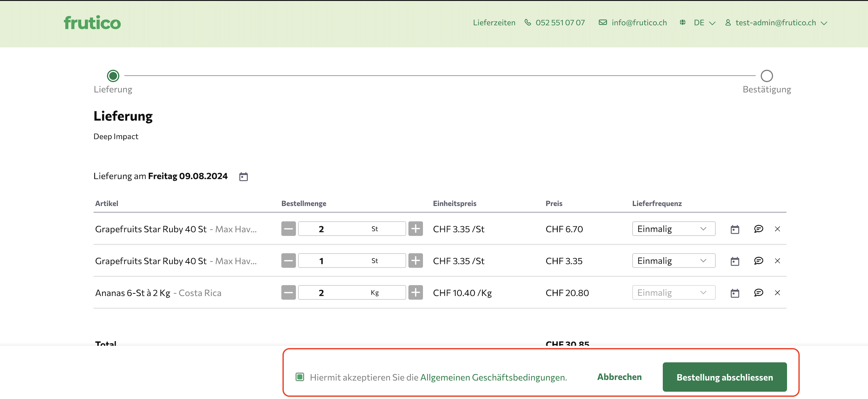Delete the second Grapefruits row using the X
The image size is (868, 399).
pyautogui.click(x=777, y=261)
